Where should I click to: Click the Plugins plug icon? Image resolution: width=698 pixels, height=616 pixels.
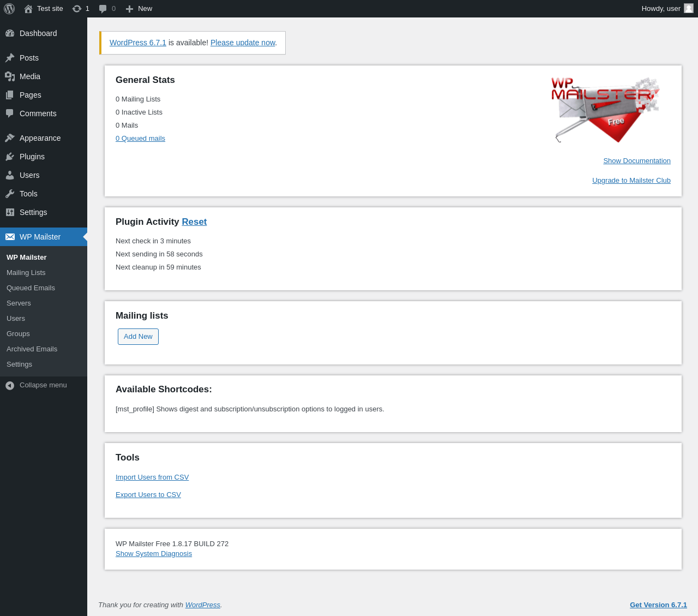pos(10,157)
